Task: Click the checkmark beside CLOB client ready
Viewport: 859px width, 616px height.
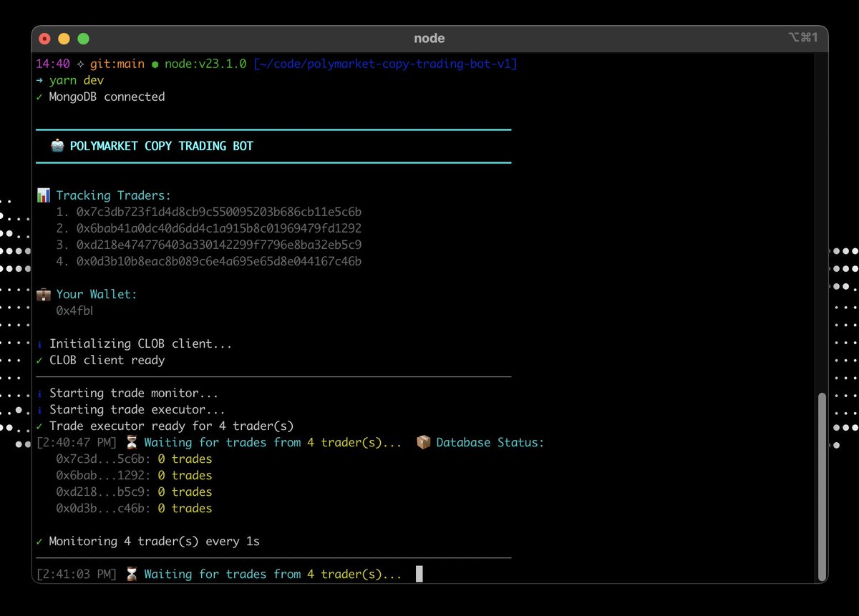Action: [39, 360]
